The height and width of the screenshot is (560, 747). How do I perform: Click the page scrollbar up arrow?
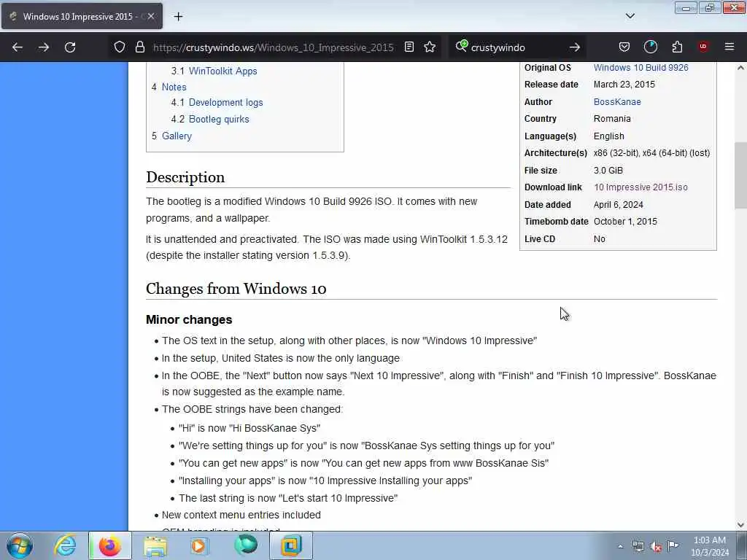[x=740, y=68]
